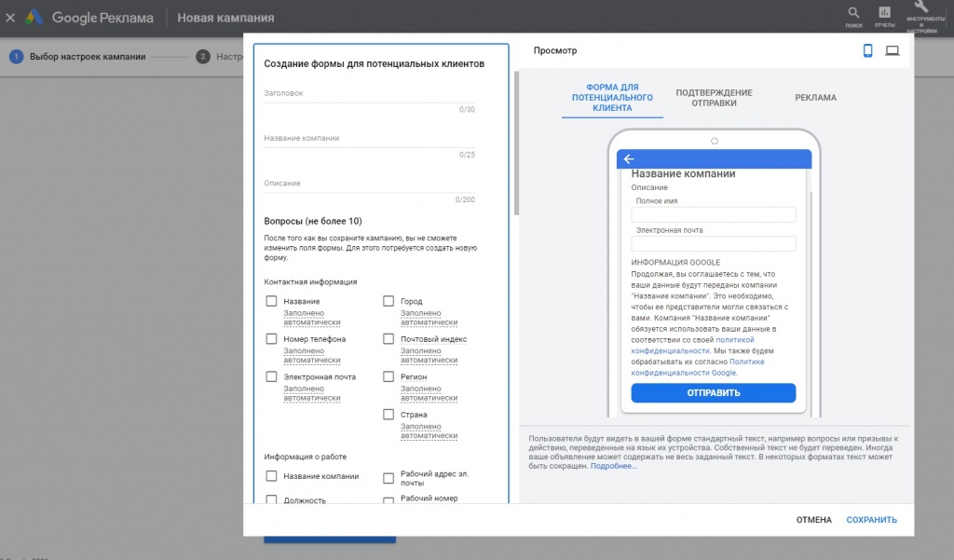The image size is (954, 560).
Task: Open the reports (Отчеты) icon
Action: point(884,13)
